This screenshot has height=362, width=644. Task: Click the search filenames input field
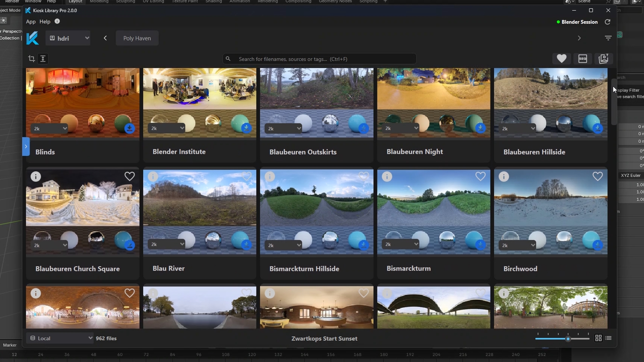pos(322,59)
